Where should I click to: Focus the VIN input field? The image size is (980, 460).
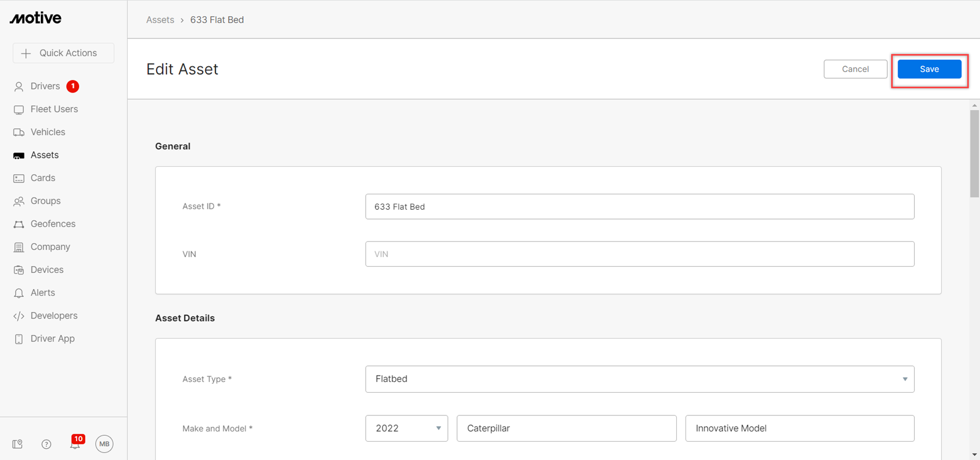click(x=640, y=254)
